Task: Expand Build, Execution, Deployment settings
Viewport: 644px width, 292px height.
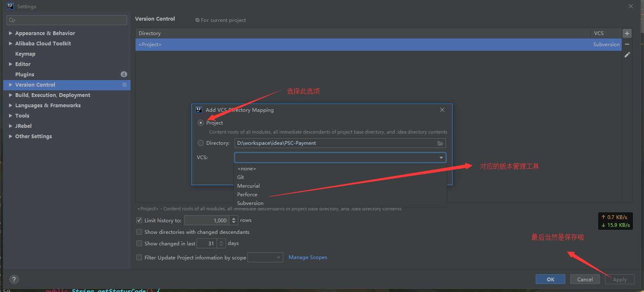Action: tap(11, 95)
